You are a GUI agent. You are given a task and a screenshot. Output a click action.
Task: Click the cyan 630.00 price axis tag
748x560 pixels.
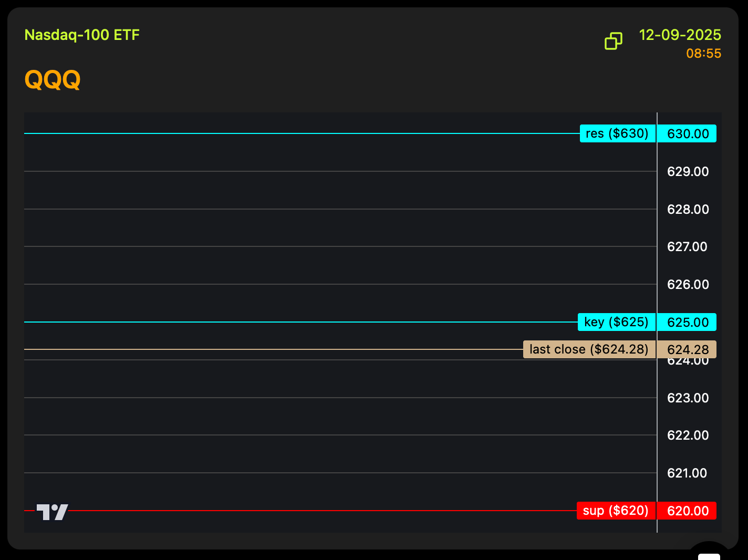[x=688, y=134]
